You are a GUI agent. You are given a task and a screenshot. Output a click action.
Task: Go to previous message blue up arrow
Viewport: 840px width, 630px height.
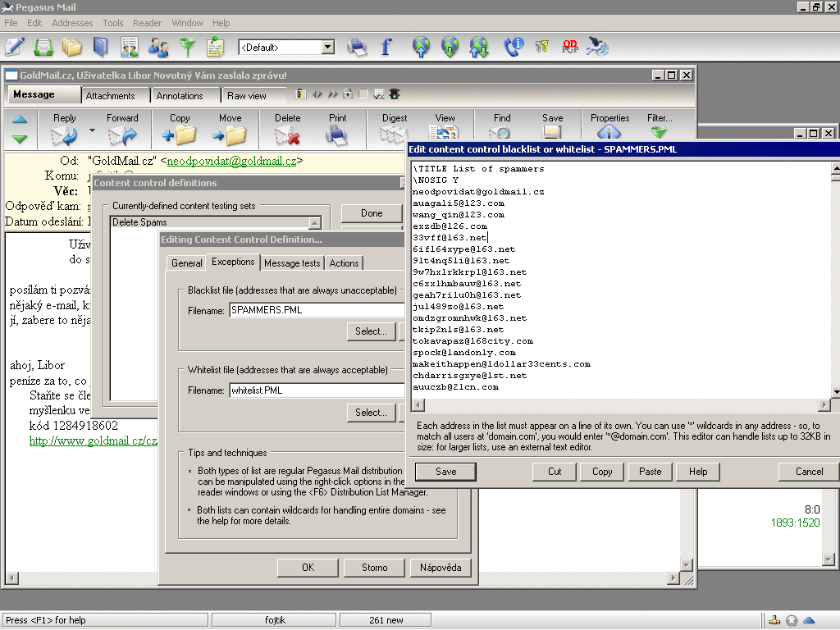point(20,120)
